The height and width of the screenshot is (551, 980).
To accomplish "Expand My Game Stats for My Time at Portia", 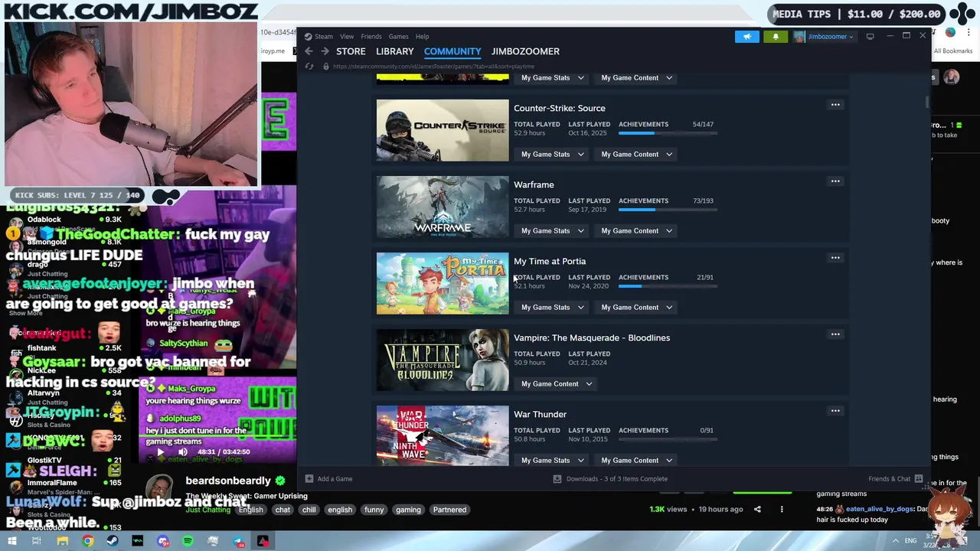I will point(552,307).
